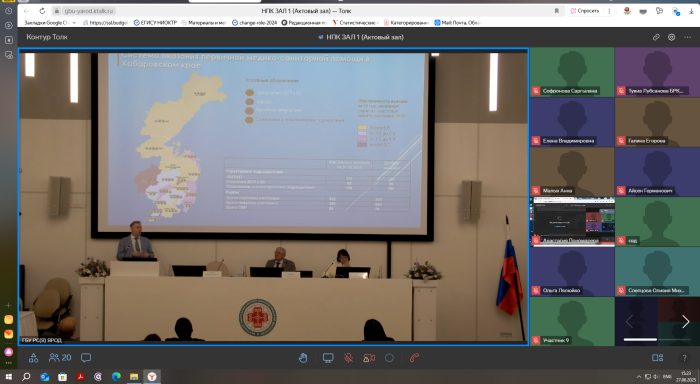700x384 pixels.
Task: Start screen sharing with monitor icon
Action: pos(328,358)
